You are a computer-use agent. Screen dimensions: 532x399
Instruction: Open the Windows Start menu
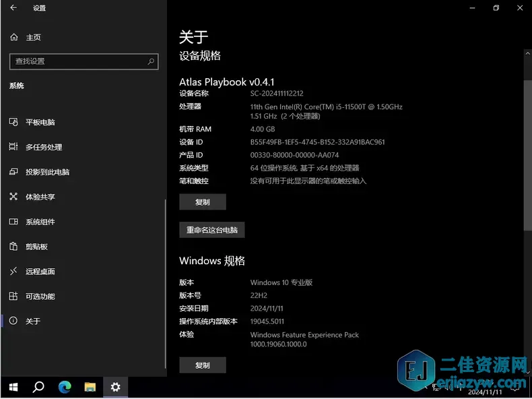[13, 387]
